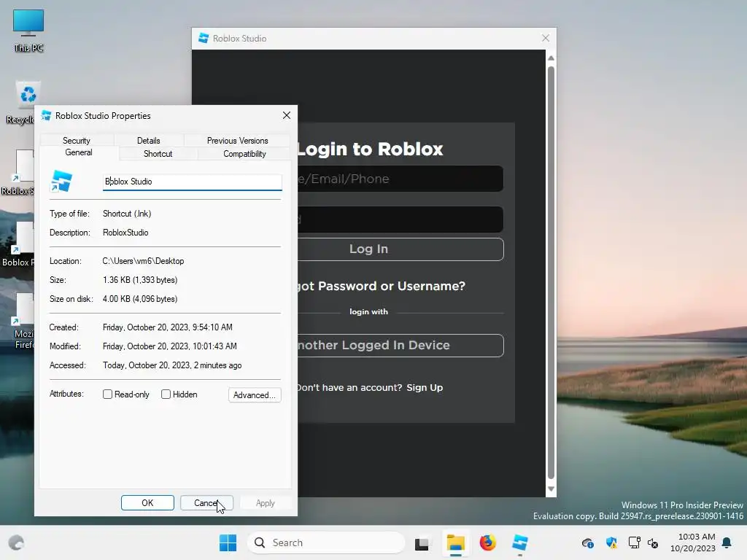Click size on disk 4.00 KB value

point(140,299)
